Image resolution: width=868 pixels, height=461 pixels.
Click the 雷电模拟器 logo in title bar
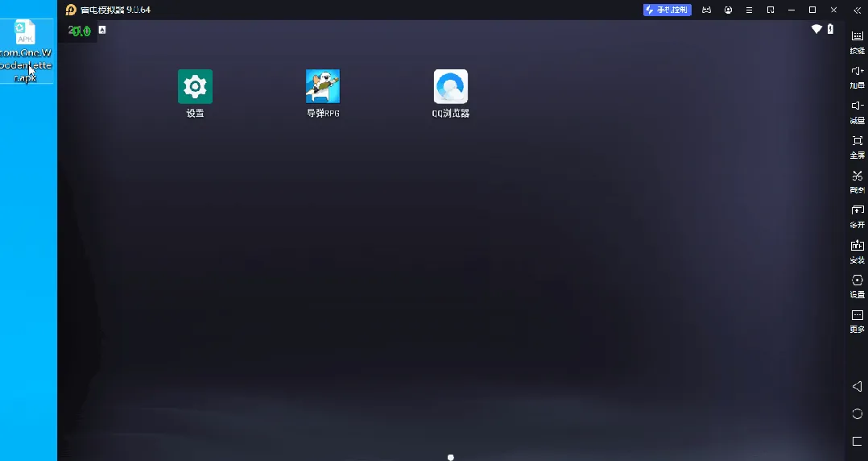(x=71, y=10)
